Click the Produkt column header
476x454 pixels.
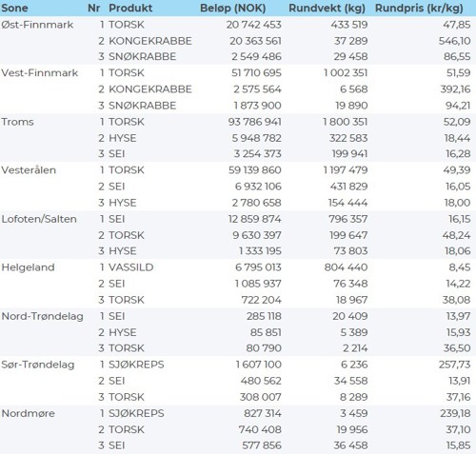click(130, 8)
